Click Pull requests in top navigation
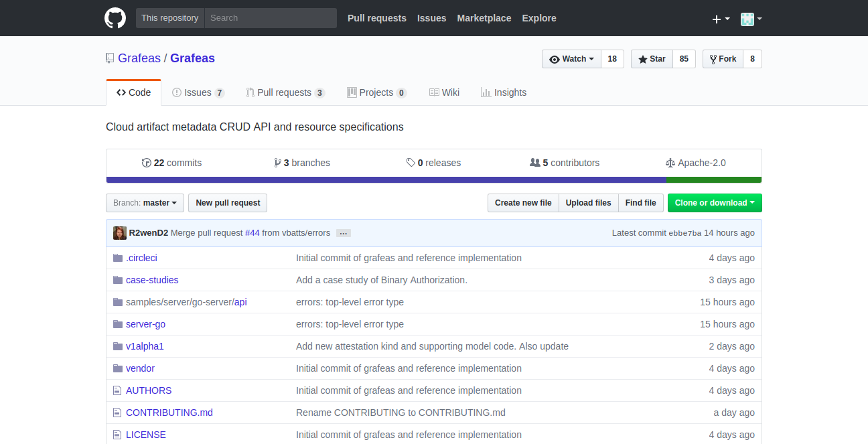The image size is (868, 444). (377, 18)
